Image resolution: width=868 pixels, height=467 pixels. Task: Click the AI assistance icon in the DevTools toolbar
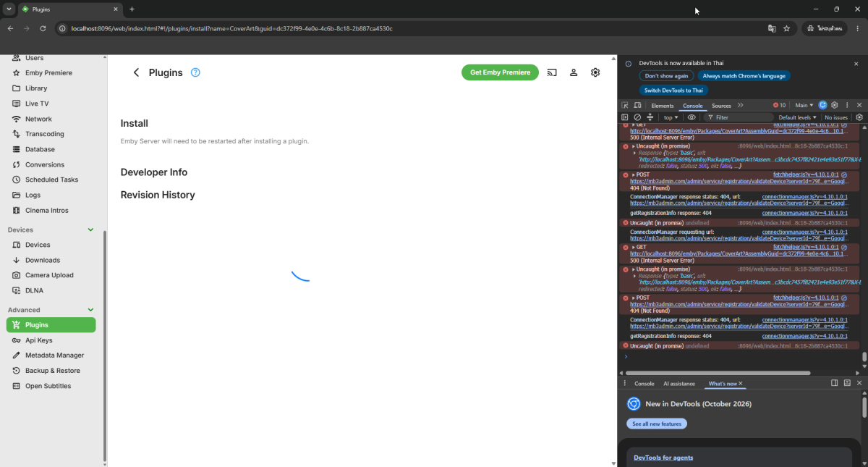[822, 105]
